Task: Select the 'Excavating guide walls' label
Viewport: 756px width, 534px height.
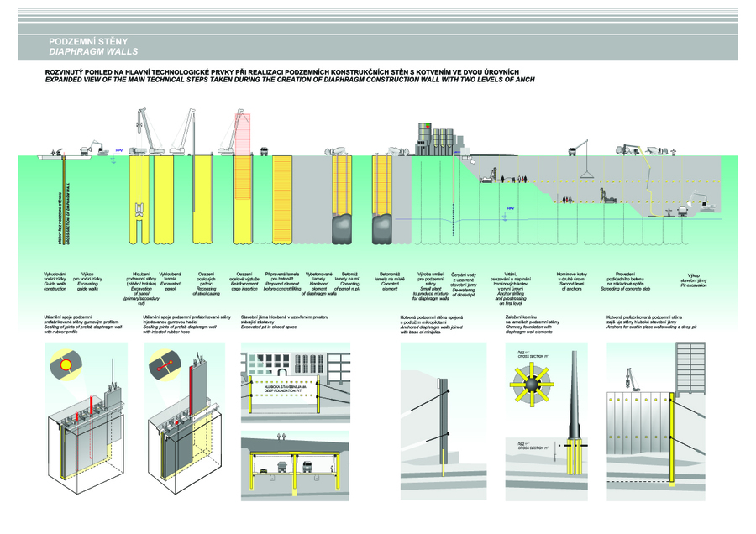Action: point(87,286)
